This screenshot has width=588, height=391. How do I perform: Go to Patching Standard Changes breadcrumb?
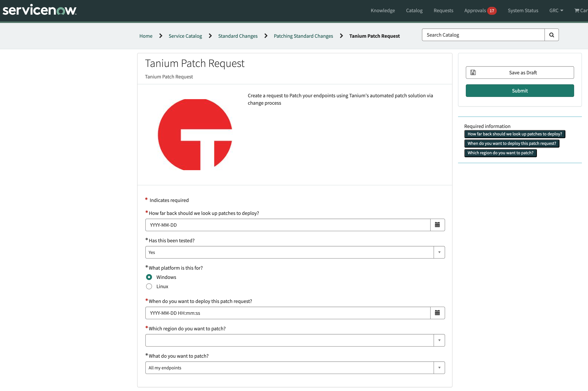pos(303,36)
